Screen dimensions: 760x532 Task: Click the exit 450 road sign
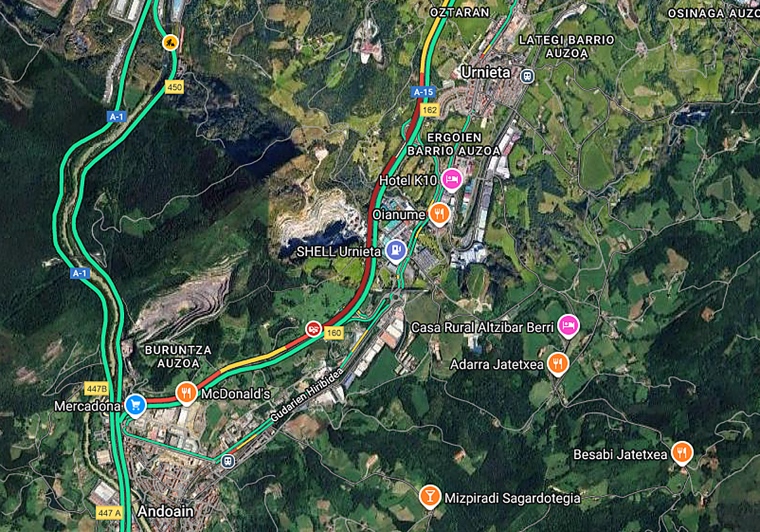point(174,87)
